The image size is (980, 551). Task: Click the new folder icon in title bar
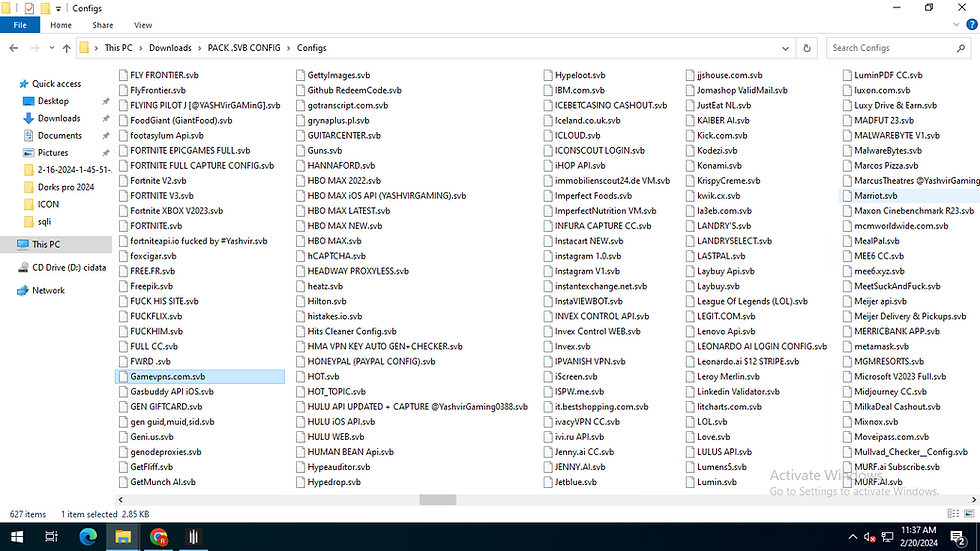[x=45, y=9]
